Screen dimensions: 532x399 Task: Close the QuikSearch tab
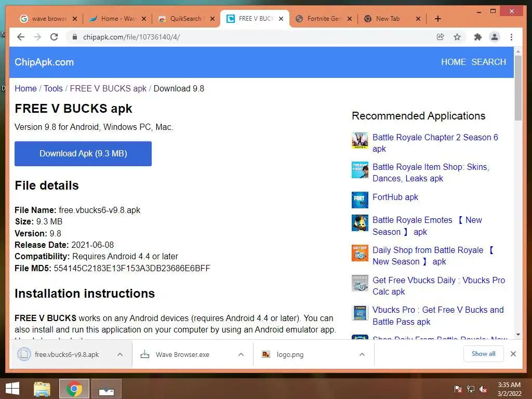[x=212, y=19]
